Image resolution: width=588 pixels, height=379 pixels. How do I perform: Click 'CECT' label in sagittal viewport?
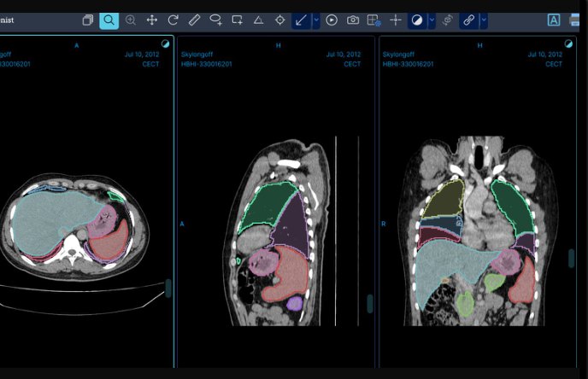(x=352, y=64)
